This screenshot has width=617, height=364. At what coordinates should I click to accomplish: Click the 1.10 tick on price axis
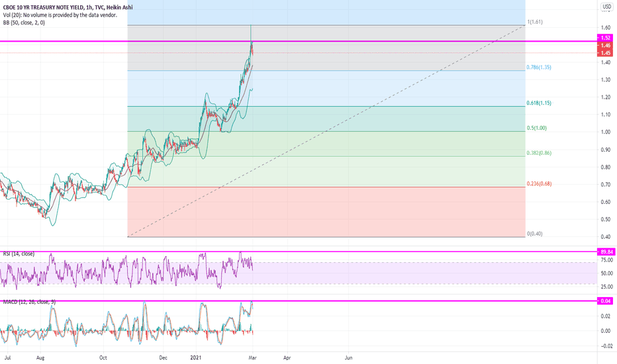coord(606,115)
